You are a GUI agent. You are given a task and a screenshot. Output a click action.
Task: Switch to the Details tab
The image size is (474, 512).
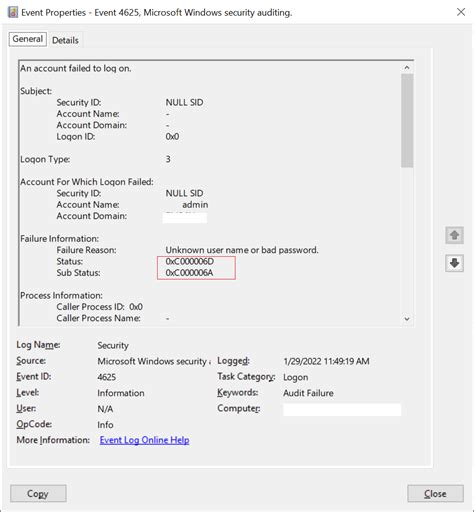tap(65, 40)
